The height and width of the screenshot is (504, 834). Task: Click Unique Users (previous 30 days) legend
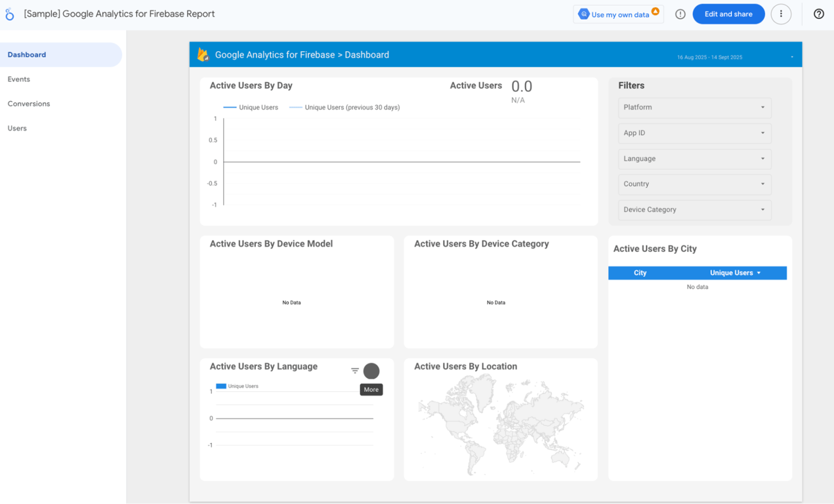pyautogui.click(x=344, y=107)
